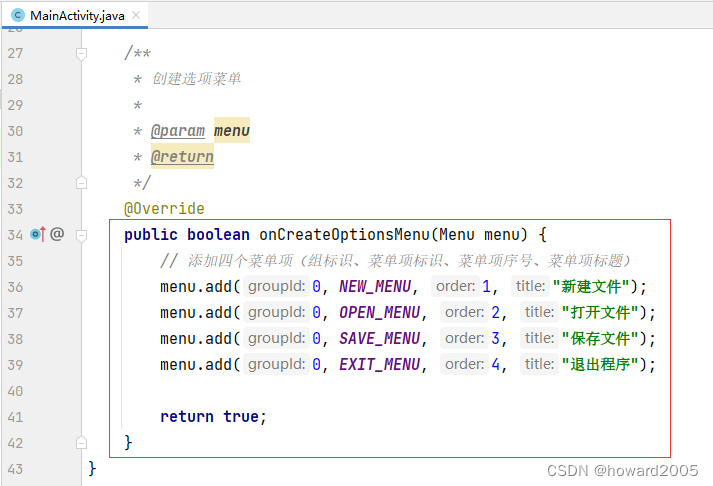This screenshot has height=486, width=713.
Task: Click the groupId hint on line 36
Action: pos(276,286)
